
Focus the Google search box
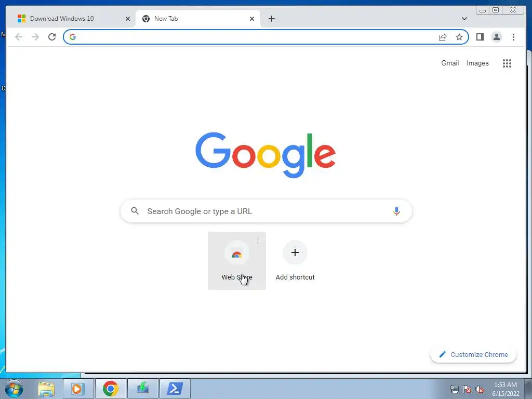coord(266,211)
